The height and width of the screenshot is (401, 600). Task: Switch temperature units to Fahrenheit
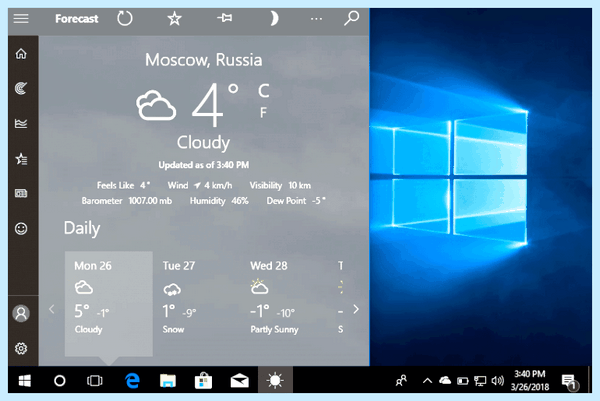(263, 112)
